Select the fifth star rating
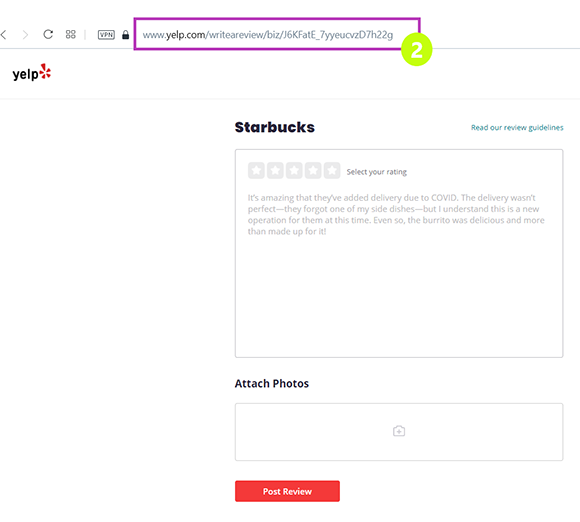This screenshot has width=580, height=522. (x=332, y=171)
